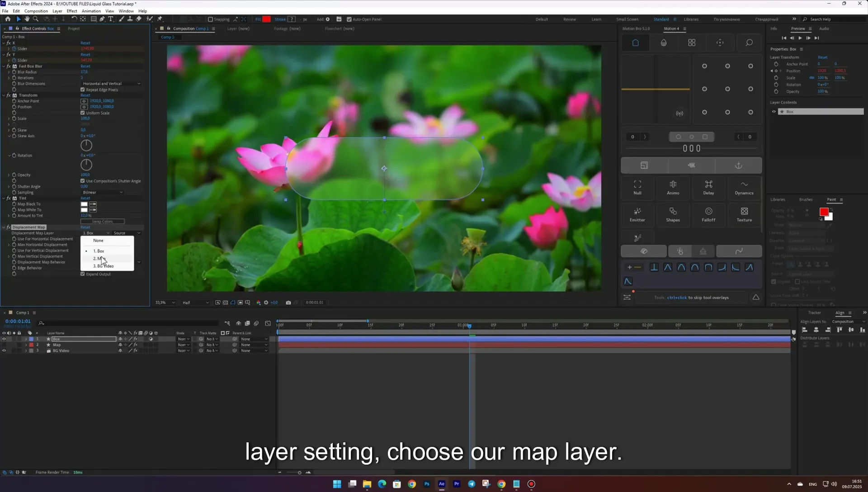Switch to Review workspace
Viewport: 868px width, 492px height.
tap(570, 19)
